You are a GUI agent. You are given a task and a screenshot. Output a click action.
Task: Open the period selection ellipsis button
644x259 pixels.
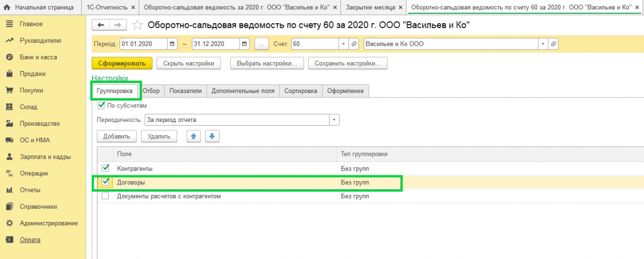point(261,43)
